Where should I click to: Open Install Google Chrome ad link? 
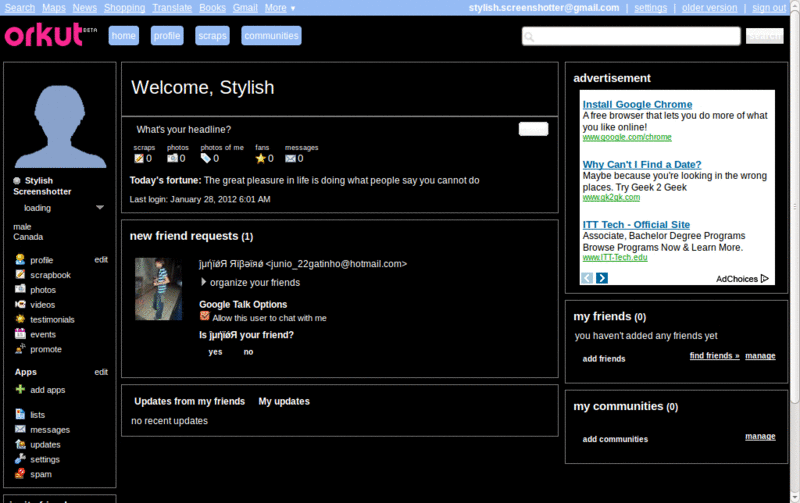[637, 104]
